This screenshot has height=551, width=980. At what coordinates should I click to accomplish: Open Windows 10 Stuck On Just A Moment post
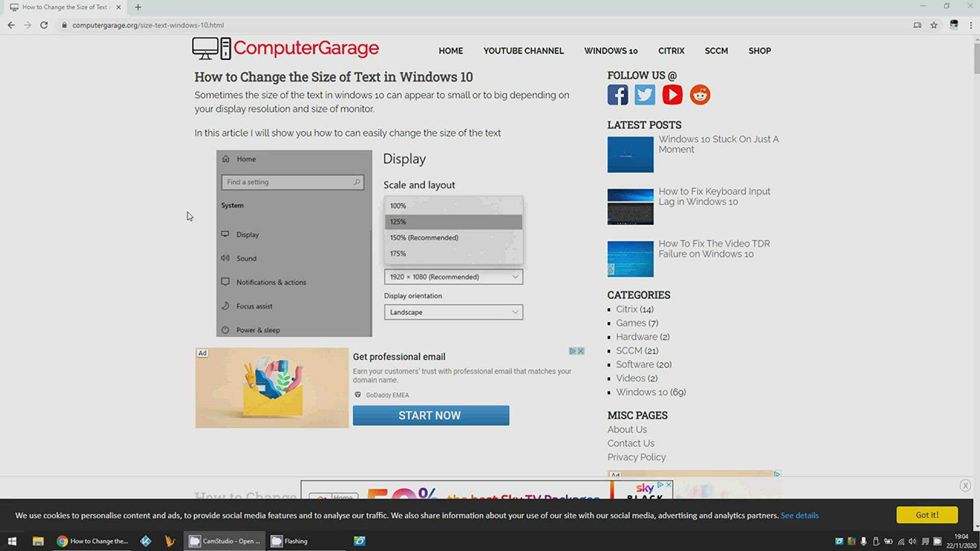pyautogui.click(x=718, y=144)
